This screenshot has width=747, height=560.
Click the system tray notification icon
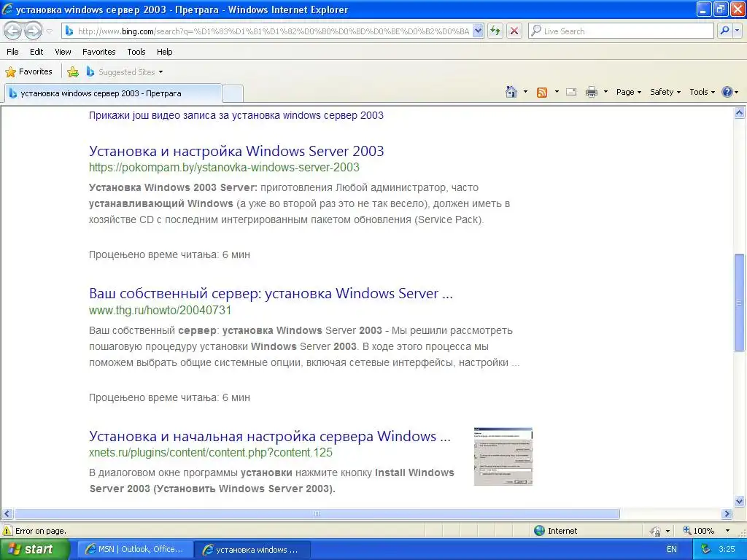(706, 549)
